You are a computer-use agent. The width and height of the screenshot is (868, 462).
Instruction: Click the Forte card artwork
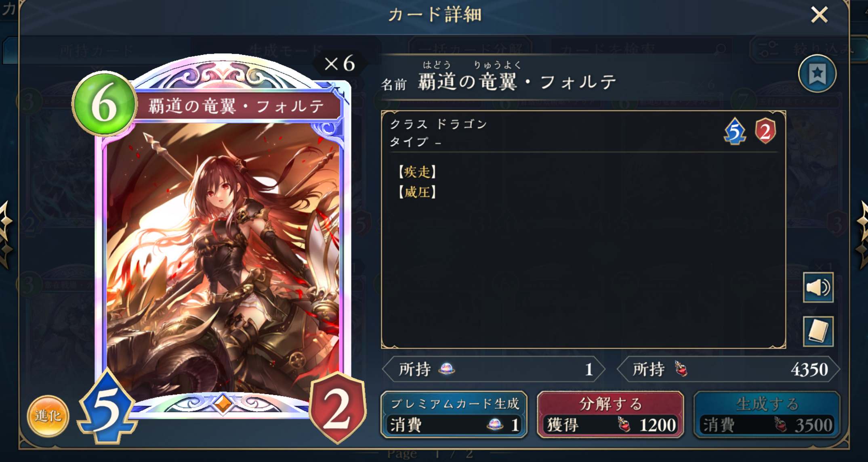point(223,258)
